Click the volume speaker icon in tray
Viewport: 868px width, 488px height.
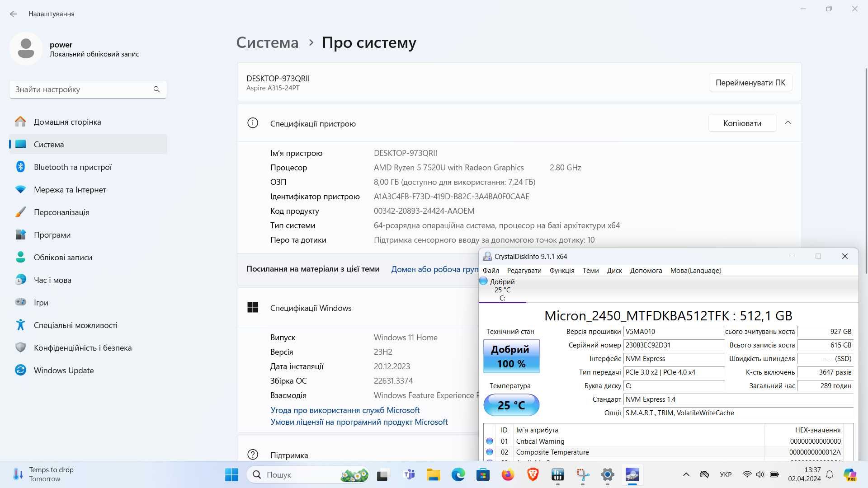(x=760, y=474)
